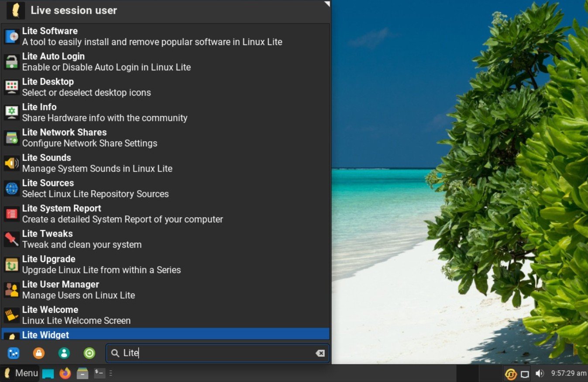Click the update notifier in the system tray

510,374
